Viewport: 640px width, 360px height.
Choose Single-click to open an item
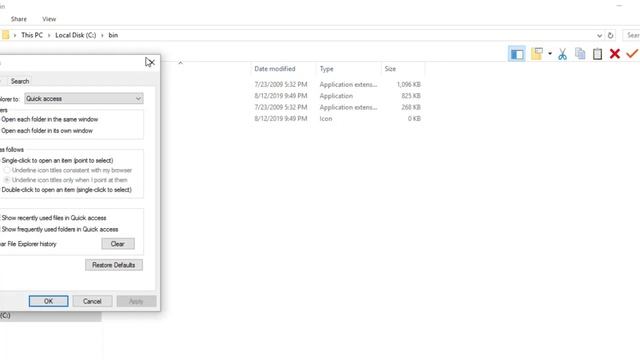tap(57, 160)
